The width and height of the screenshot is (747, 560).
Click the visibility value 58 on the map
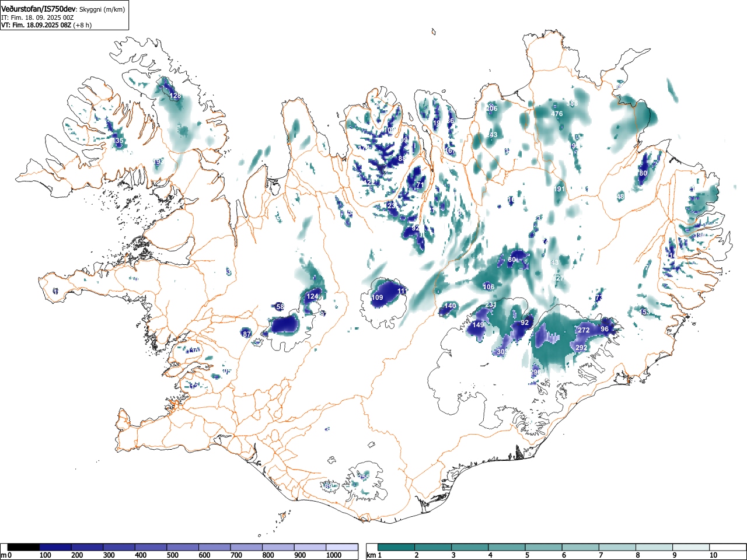[280, 307]
